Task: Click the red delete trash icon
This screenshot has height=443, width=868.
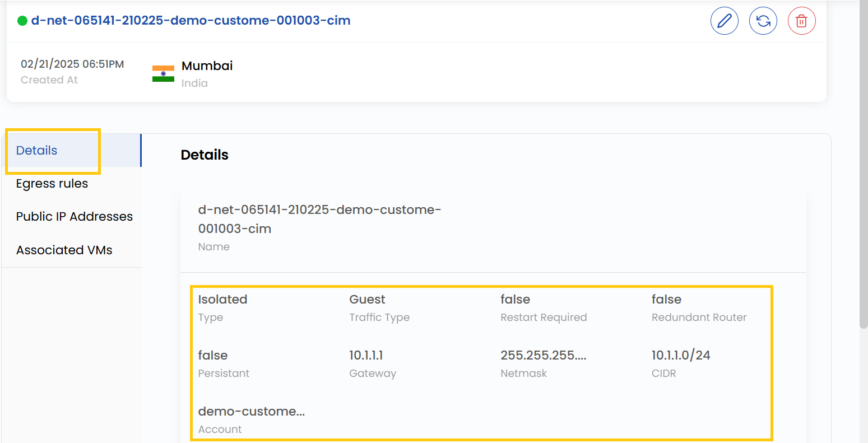Action: coord(801,21)
